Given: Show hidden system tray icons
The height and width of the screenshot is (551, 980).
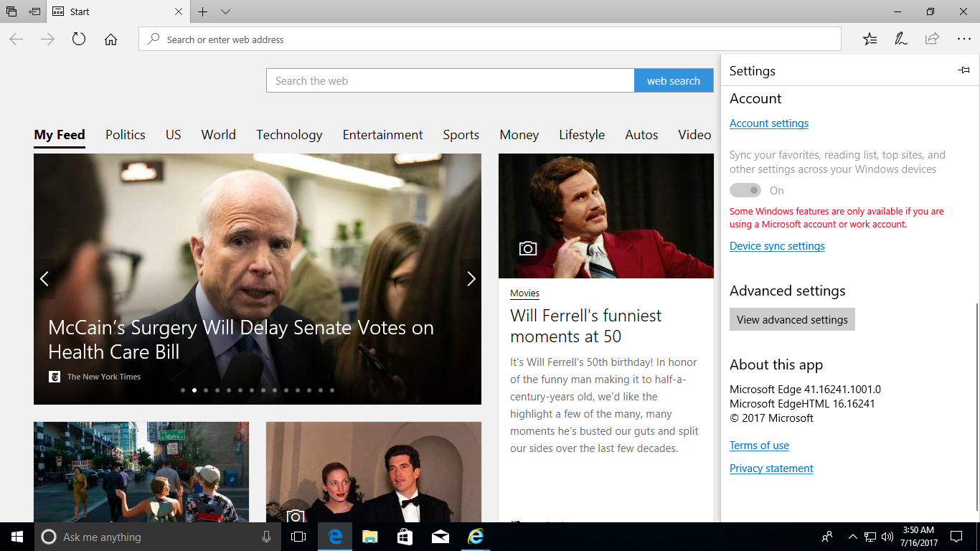Looking at the screenshot, I should [853, 537].
